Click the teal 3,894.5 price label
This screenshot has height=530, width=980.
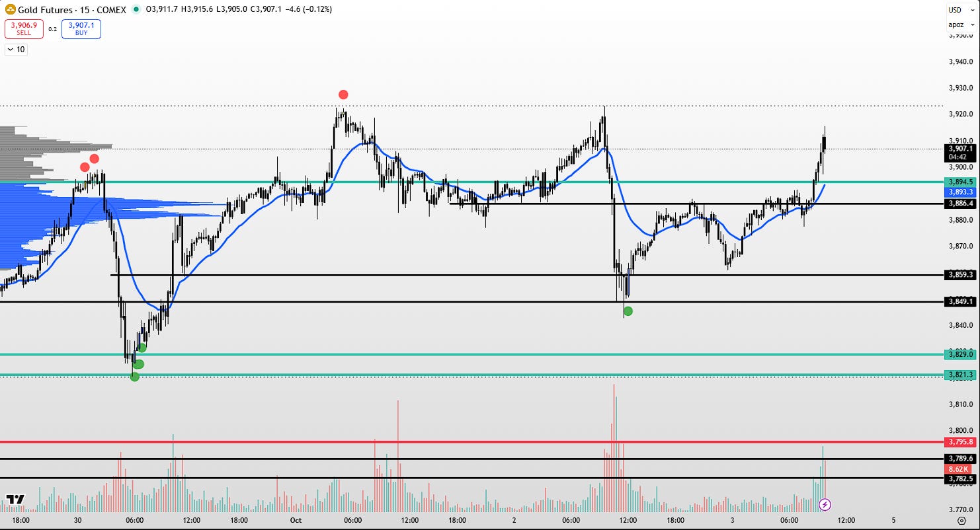(961, 182)
